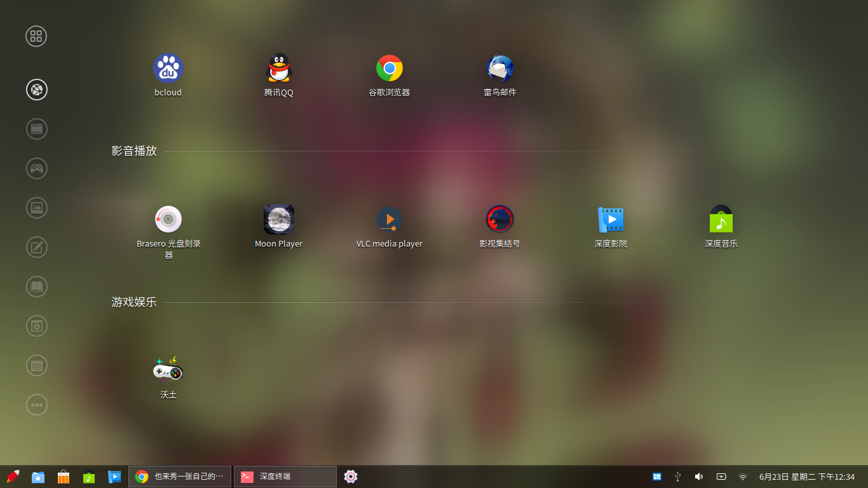Check the battery status tray icon
The width and height of the screenshot is (868, 488).
click(721, 477)
